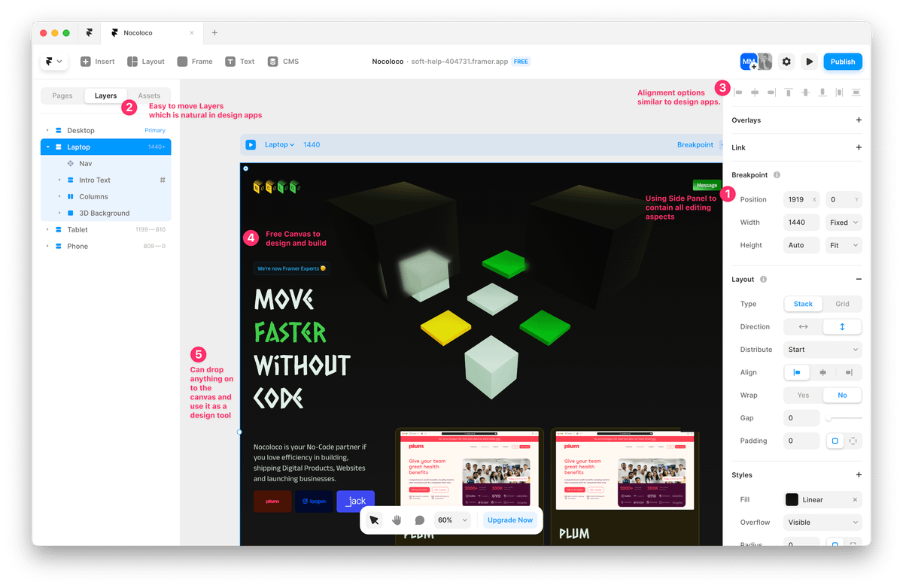The height and width of the screenshot is (588, 903).
Task: Click the Intro Text hash marker
Action: 163,180
